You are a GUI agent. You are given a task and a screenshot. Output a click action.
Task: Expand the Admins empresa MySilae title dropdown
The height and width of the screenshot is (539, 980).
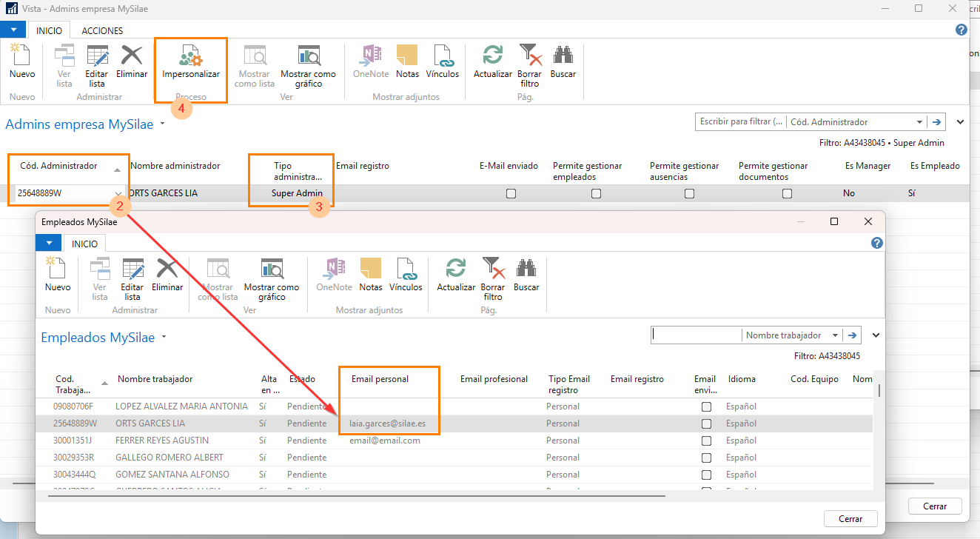(162, 124)
